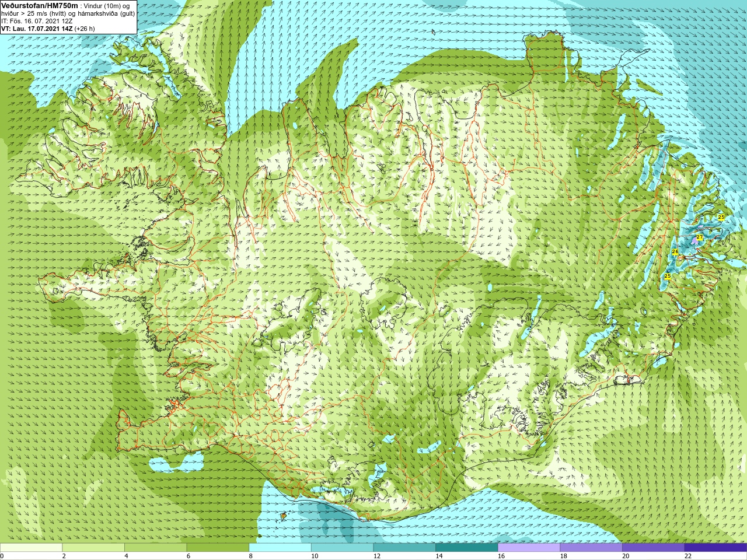Click the 0–2 m/s pale yellow legend swatch
Image resolution: width=747 pixels, height=560 pixels.
(31, 548)
